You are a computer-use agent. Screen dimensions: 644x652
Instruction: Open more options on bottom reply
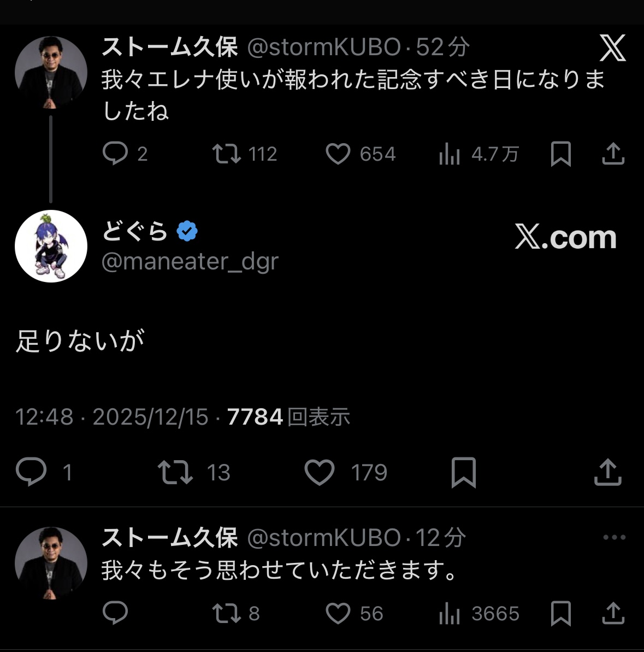(x=614, y=537)
